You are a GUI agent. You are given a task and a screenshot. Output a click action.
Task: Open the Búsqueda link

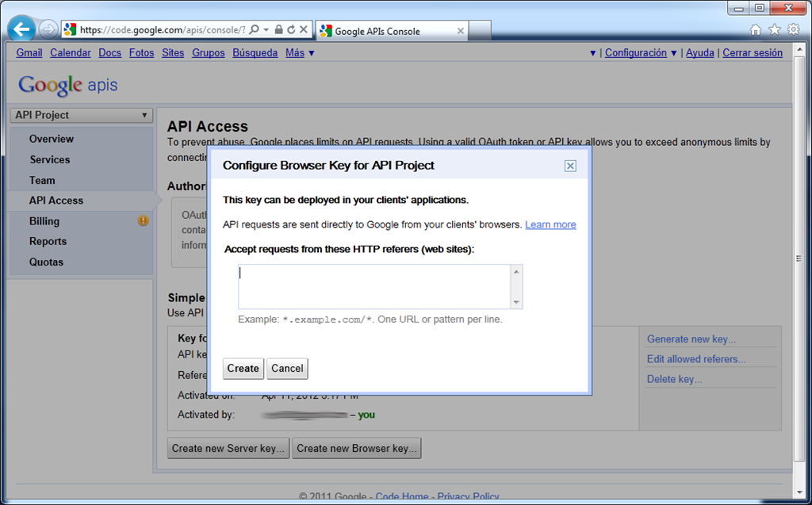255,53
